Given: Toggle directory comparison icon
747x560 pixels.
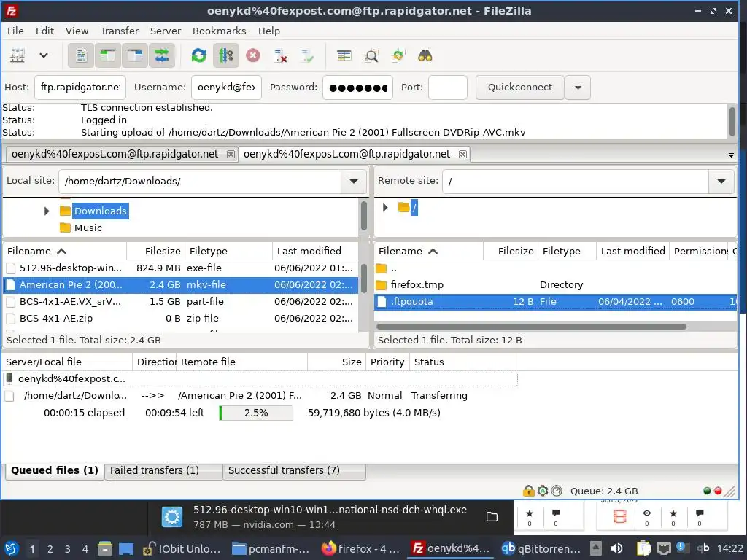Looking at the screenshot, I should (x=371, y=55).
